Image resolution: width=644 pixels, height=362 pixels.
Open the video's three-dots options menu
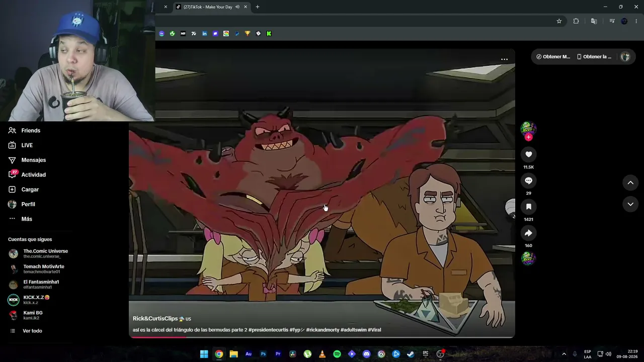point(504,59)
